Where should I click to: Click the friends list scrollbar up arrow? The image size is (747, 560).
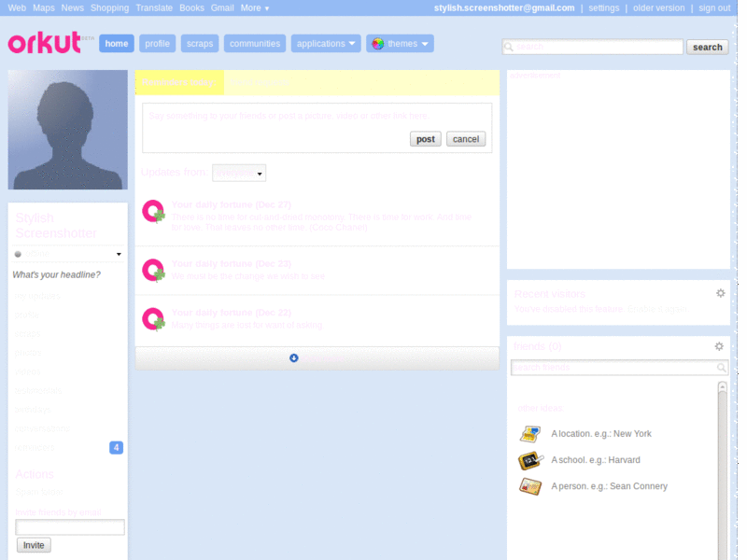(x=722, y=386)
